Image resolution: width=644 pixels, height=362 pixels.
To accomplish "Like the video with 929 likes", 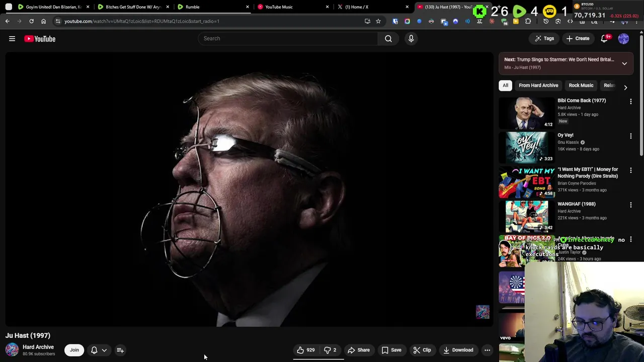I will (306, 350).
